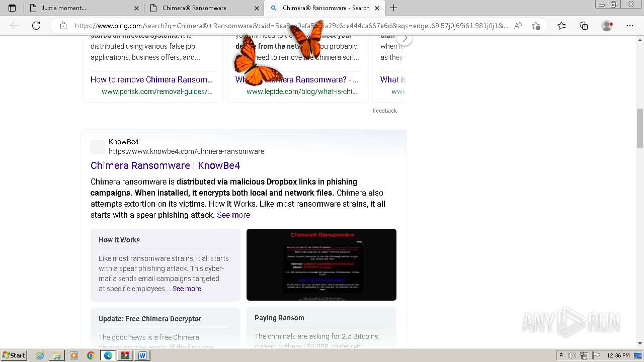The width and height of the screenshot is (644, 362).
Task: Open the Chimera ransom note thumbnail
Action: (321, 264)
